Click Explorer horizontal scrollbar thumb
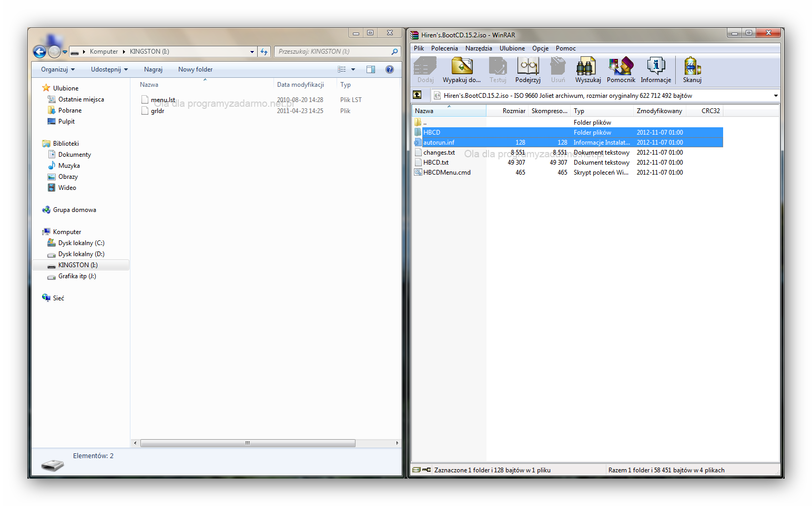The image size is (812, 506). (248, 443)
